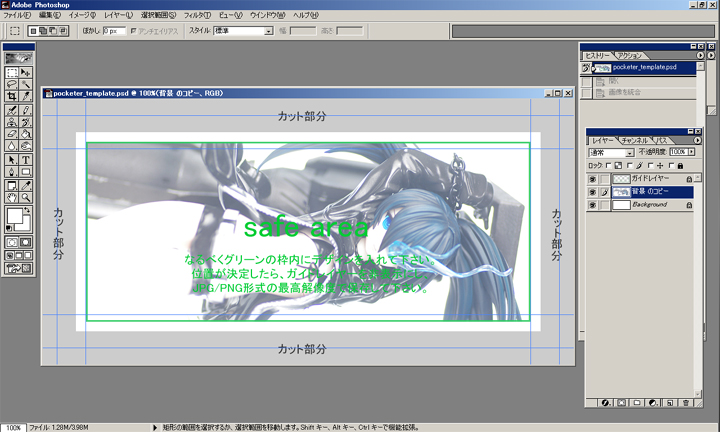The image size is (720, 432).
Task: Open the イメージ menu
Action: 82,15
